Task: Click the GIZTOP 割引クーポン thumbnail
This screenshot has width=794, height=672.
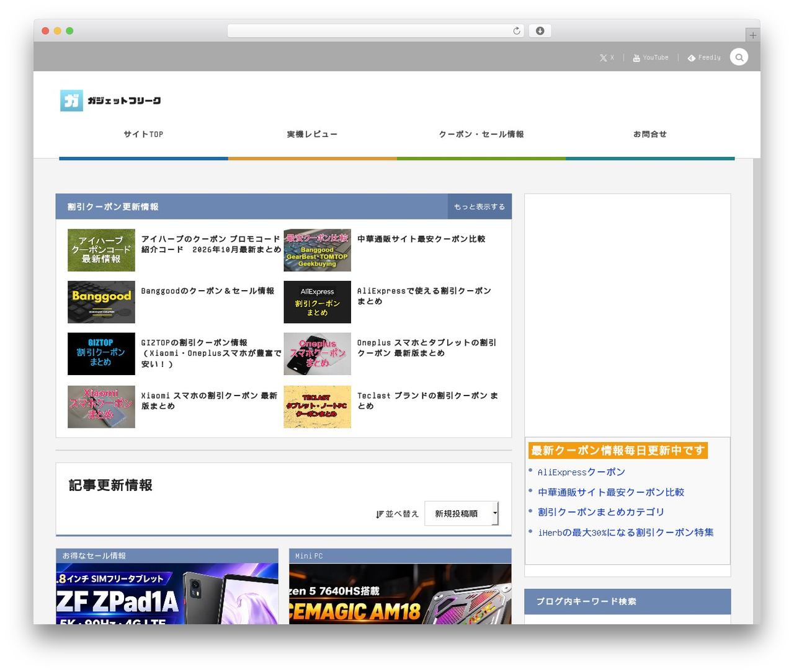Action: click(x=101, y=354)
